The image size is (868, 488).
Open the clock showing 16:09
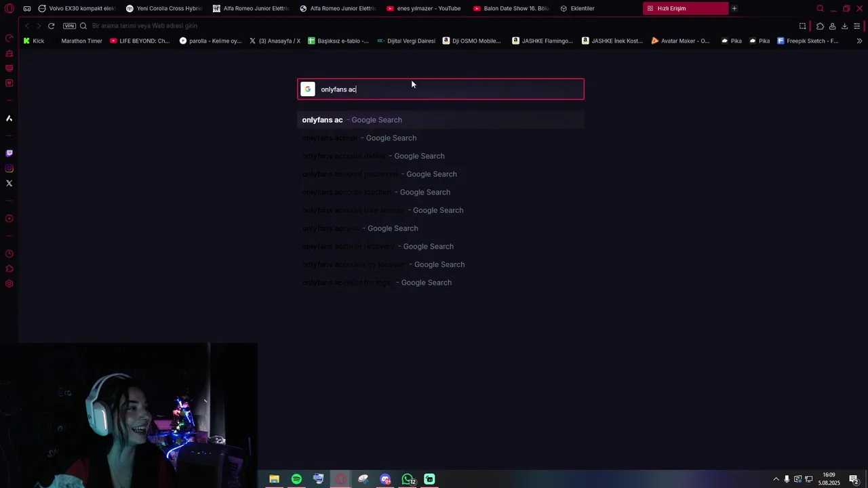[829, 479]
